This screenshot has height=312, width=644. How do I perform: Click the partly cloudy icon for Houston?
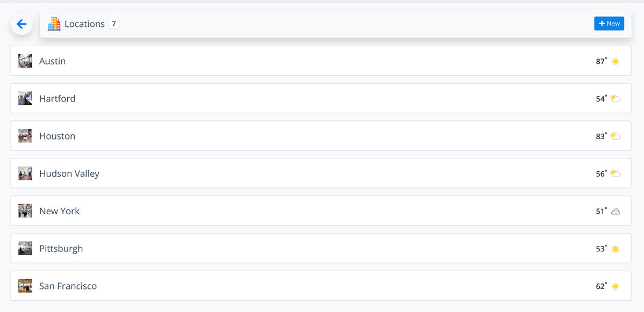[x=616, y=136]
